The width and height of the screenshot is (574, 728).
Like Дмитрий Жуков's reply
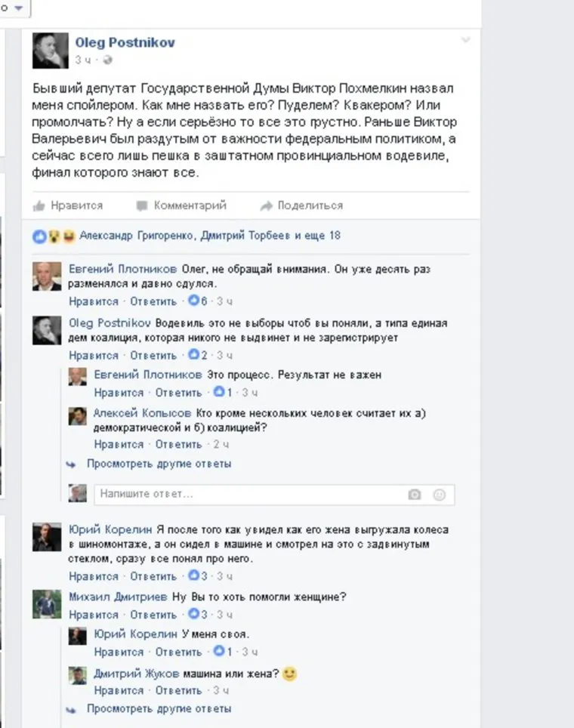[119, 690]
